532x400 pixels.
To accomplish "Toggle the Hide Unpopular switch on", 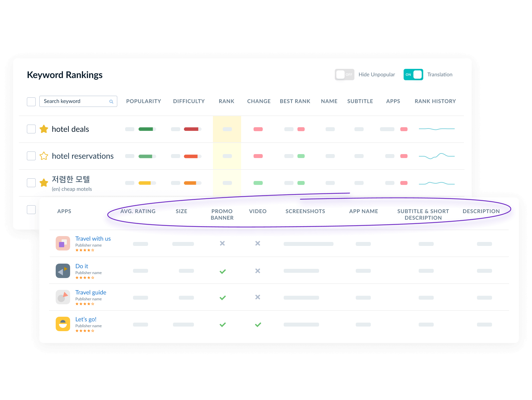I will 344,75.
